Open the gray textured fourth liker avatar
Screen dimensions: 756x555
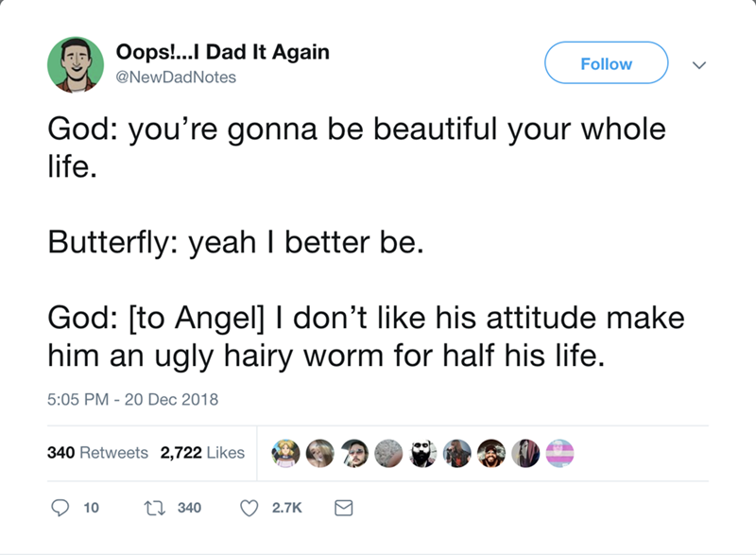click(389, 453)
